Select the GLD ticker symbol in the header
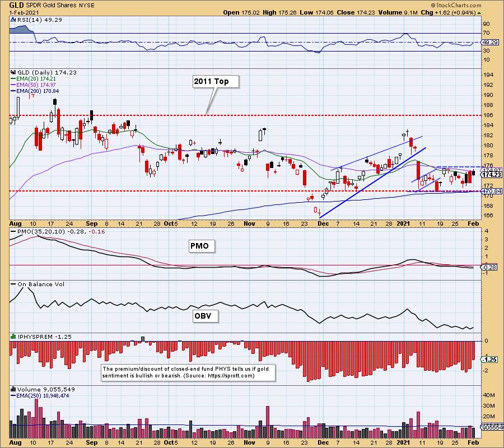This screenshot has width=504, height=448. click(16, 5)
